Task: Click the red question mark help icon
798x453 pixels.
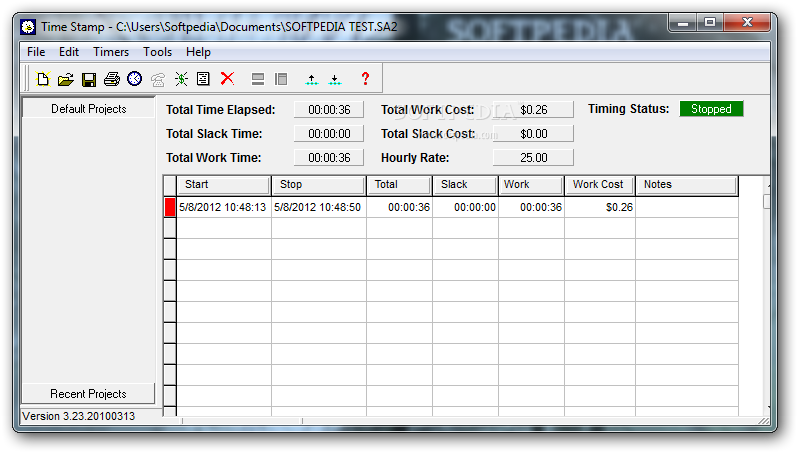Action: 365,79
